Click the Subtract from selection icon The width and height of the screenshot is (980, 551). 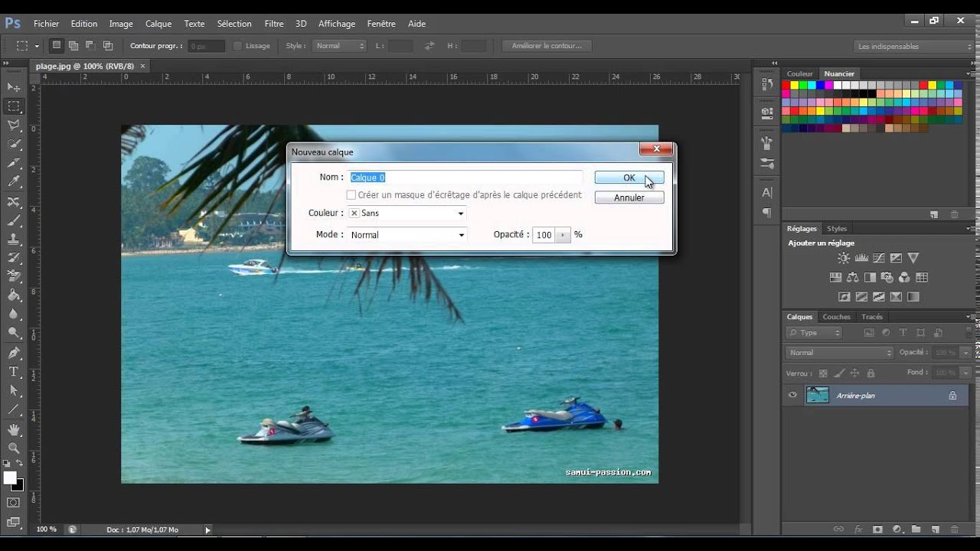tap(90, 46)
